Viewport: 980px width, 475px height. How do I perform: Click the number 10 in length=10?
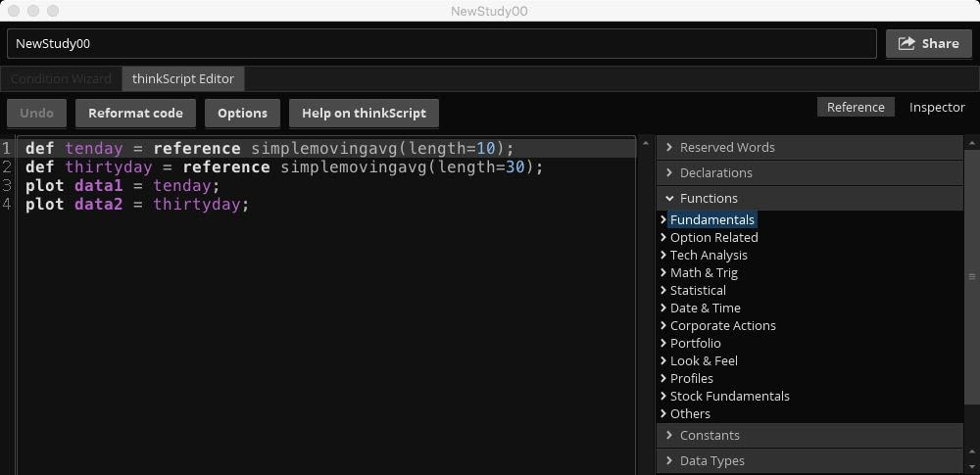pyautogui.click(x=486, y=148)
